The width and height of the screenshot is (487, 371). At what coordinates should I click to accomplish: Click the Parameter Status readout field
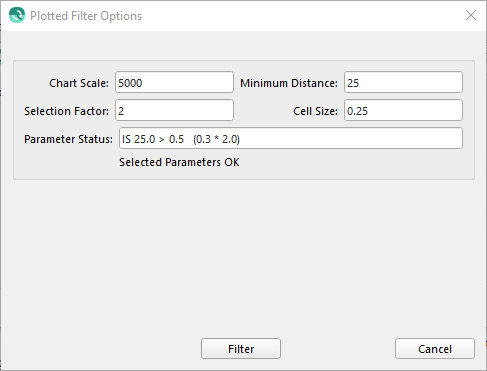coord(291,138)
